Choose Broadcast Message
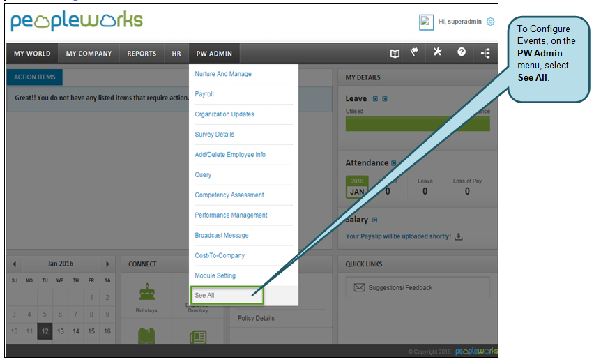The width and height of the screenshot is (594, 364). 222,235
